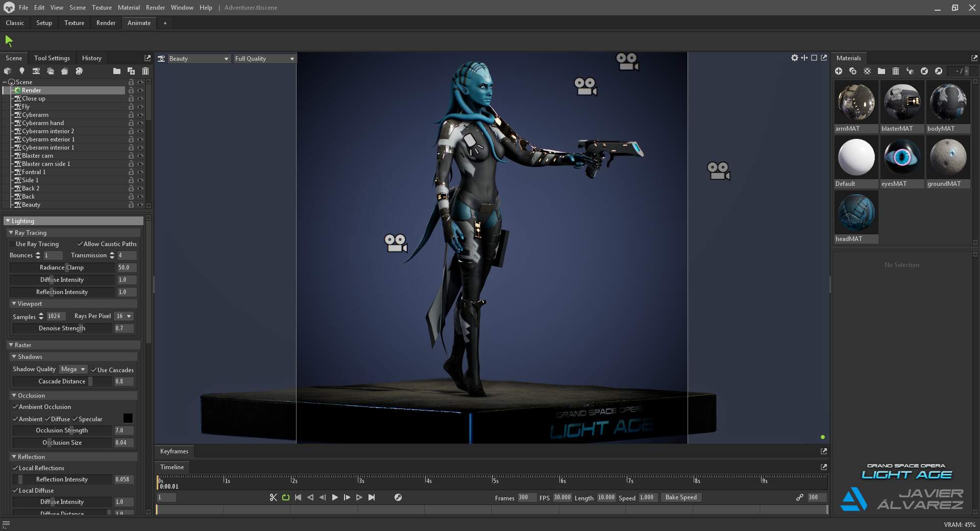Adjust the Occlusion Strength slider
This screenshot has height=531, width=980.
click(x=62, y=430)
